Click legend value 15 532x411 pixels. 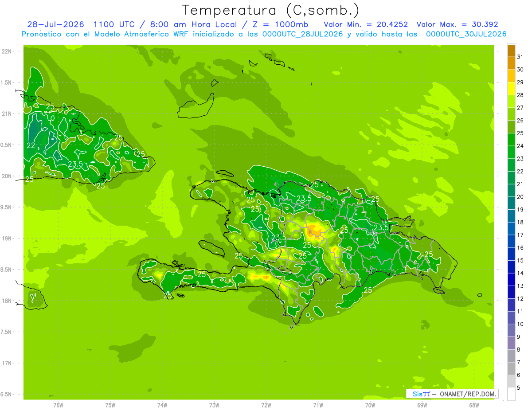[520, 261]
